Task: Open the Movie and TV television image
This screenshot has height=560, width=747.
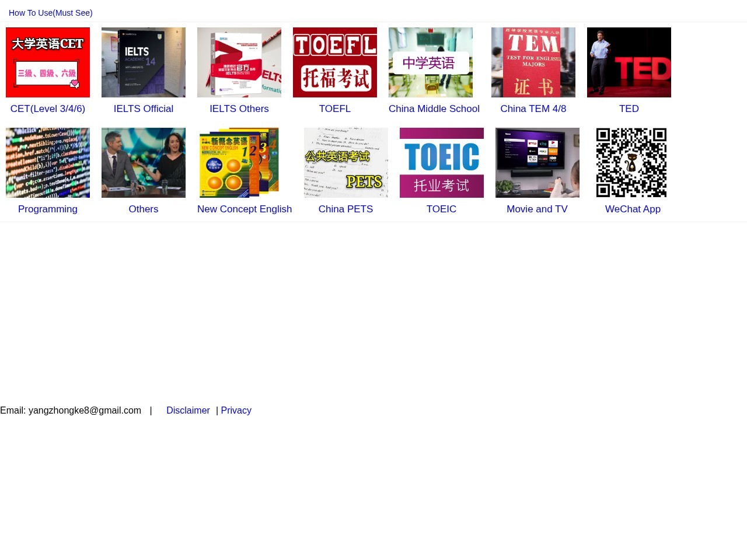Action: point(537,163)
